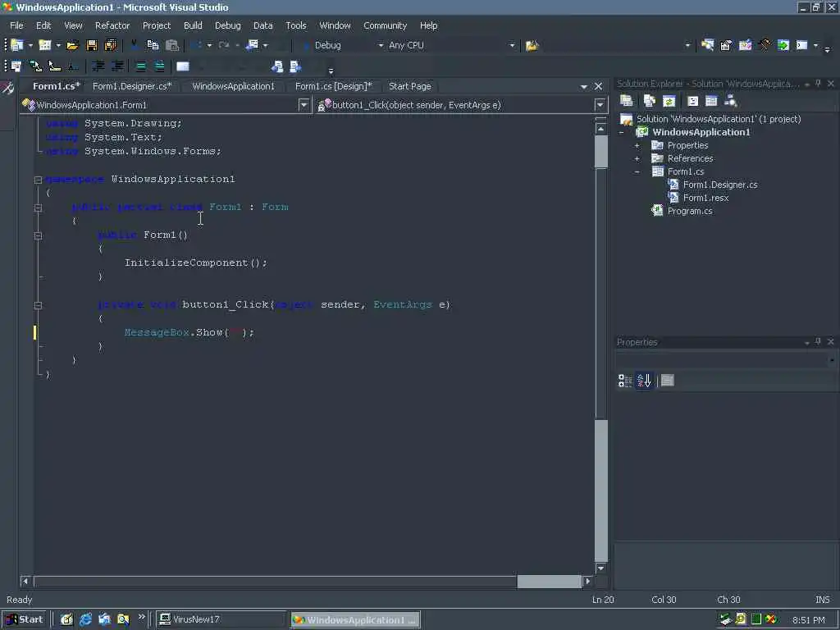Open WindowsApplication1.Form1 types dropdown

pyautogui.click(x=304, y=105)
